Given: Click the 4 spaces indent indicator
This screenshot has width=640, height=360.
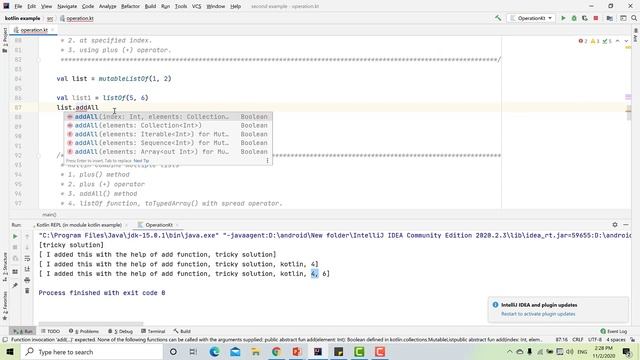Looking at the screenshot, I should click(x=615, y=340).
